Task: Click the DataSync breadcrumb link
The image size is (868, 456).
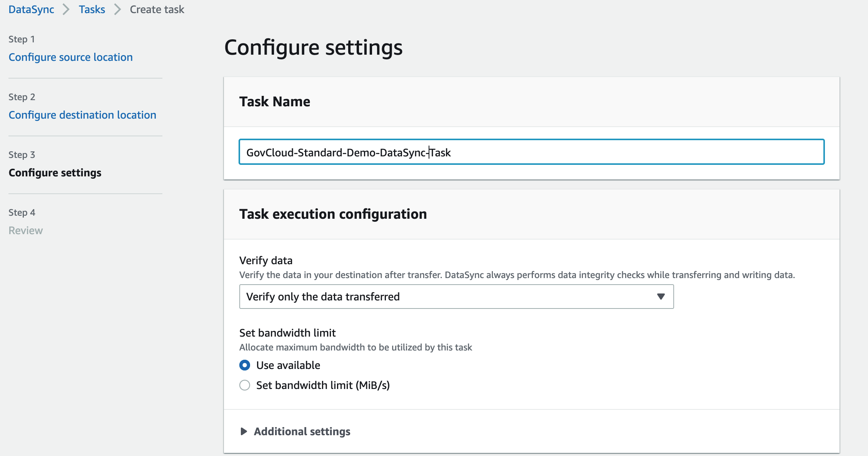Action: (x=31, y=9)
